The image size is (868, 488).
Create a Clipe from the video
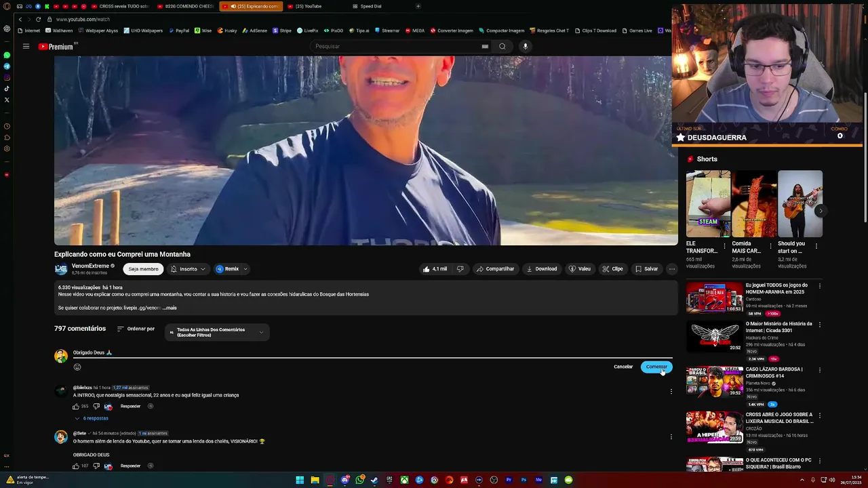click(x=612, y=269)
